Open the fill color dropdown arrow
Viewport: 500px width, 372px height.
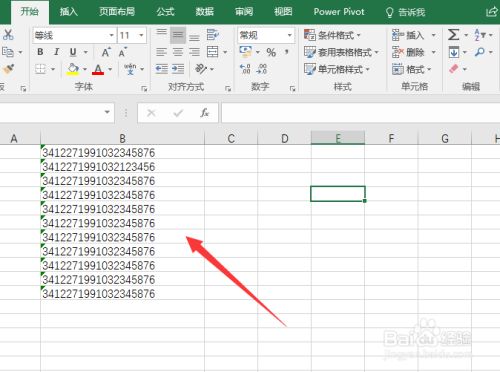tap(85, 69)
